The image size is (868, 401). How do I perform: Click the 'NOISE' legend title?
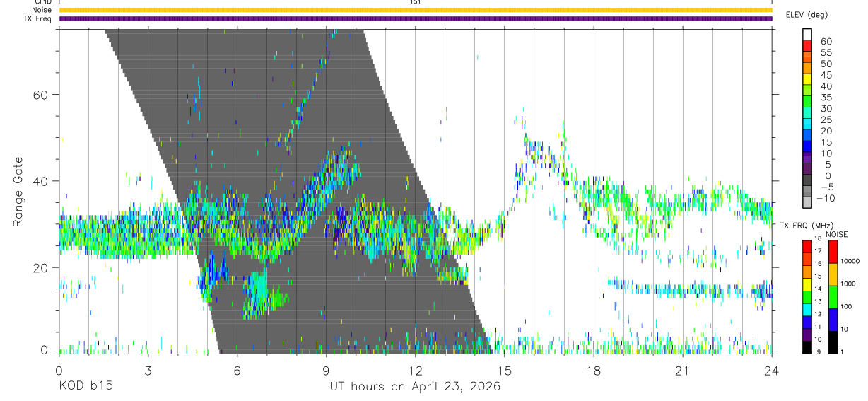point(836,234)
